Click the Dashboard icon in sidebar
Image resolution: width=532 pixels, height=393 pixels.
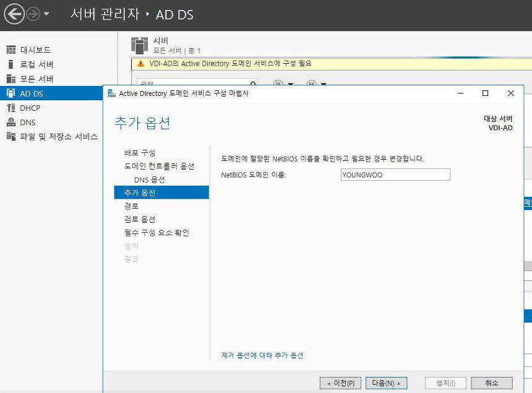(x=11, y=50)
